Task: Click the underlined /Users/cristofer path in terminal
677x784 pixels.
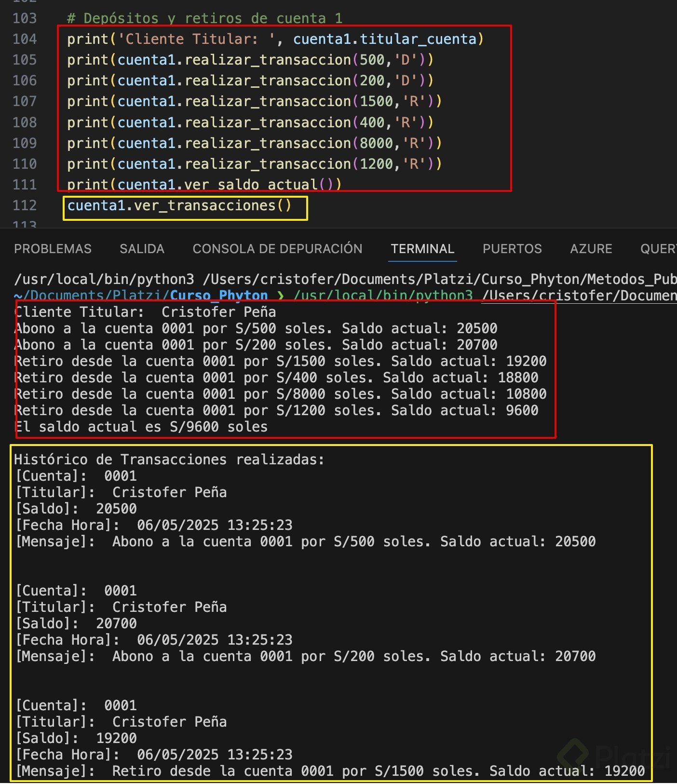Action: coord(579,295)
